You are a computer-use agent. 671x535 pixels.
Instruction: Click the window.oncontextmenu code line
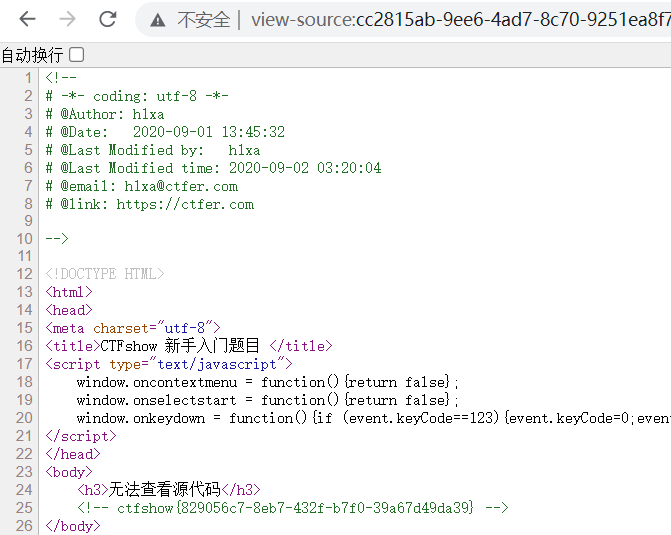267,382
